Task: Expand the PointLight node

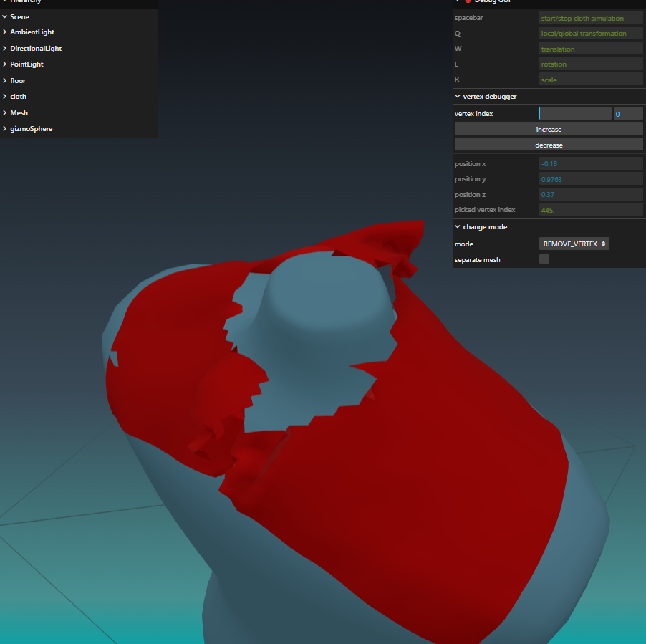Action: (x=4, y=64)
